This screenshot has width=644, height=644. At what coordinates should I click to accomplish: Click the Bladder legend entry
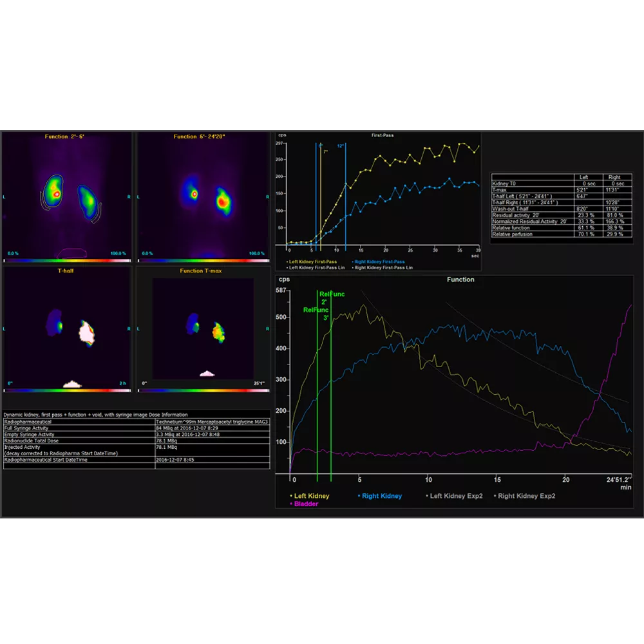pos(304,504)
